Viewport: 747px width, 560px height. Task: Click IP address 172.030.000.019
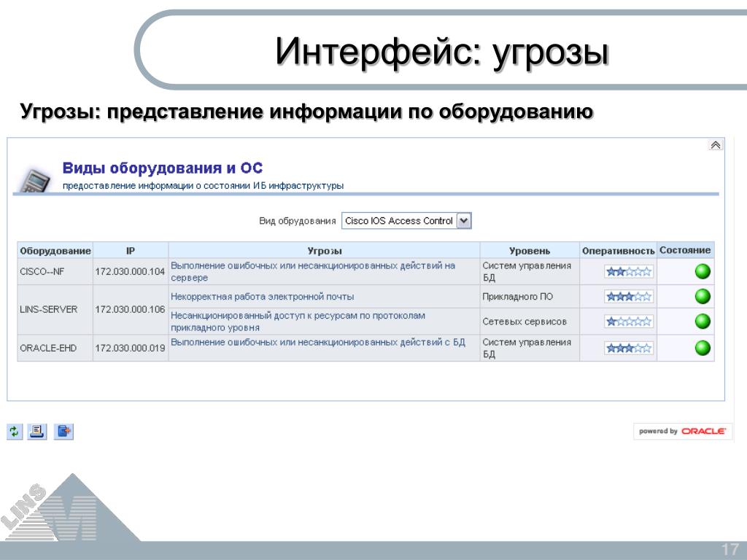pos(130,348)
